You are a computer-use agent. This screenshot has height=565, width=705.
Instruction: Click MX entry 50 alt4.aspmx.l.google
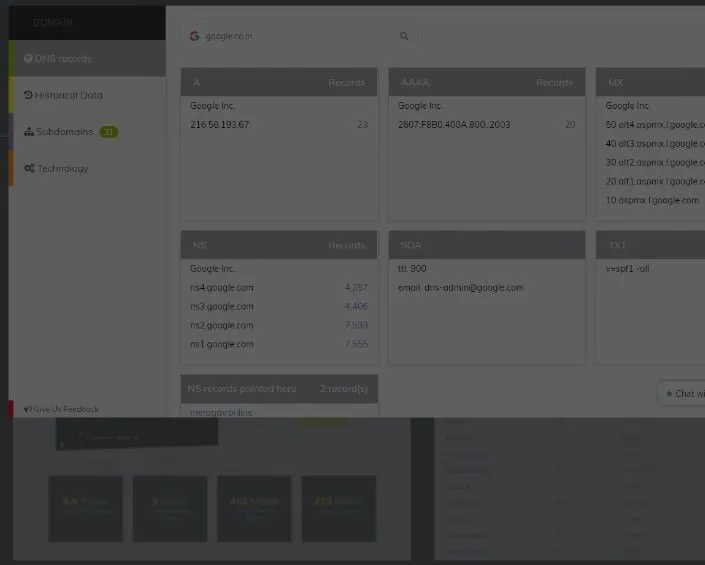[x=655, y=125]
